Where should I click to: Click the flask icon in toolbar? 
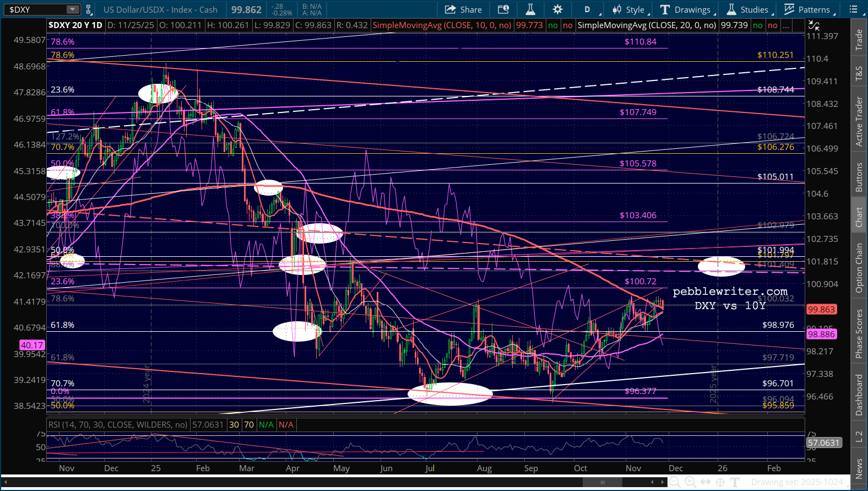[x=530, y=9]
